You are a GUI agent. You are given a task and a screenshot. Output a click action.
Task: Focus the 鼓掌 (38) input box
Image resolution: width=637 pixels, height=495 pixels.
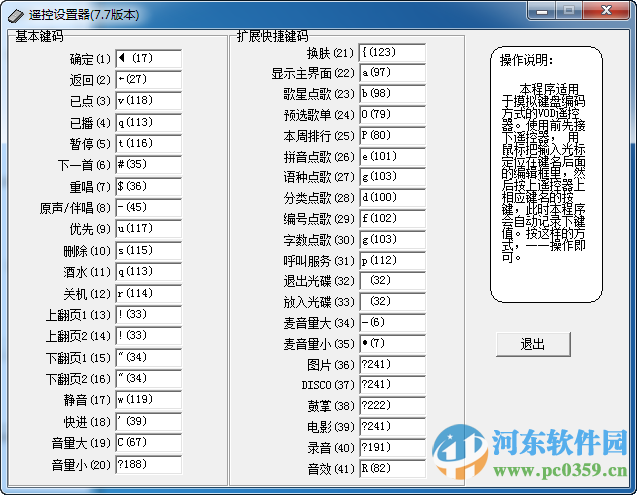coord(392,406)
